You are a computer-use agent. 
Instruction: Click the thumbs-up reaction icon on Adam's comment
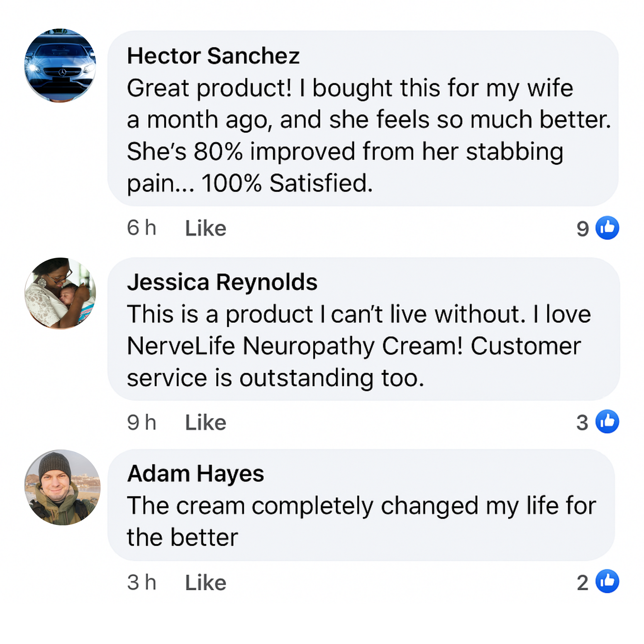tap(607, 581)
